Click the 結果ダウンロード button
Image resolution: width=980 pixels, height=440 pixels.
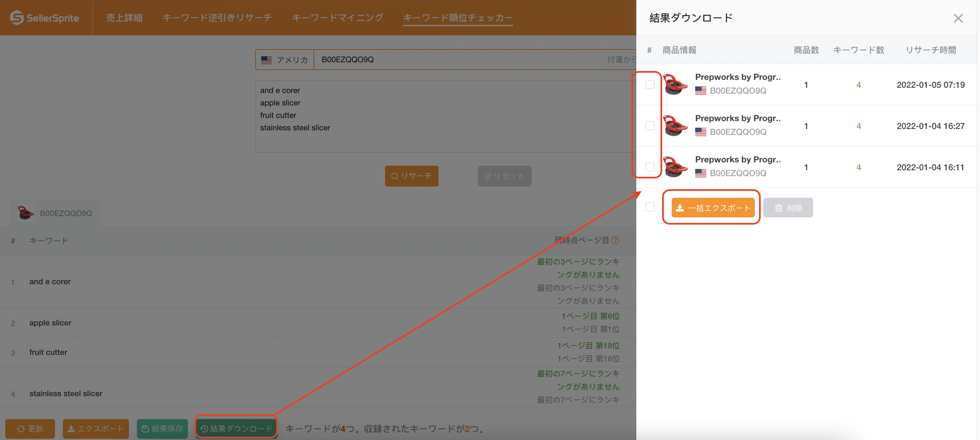(236, 429)
